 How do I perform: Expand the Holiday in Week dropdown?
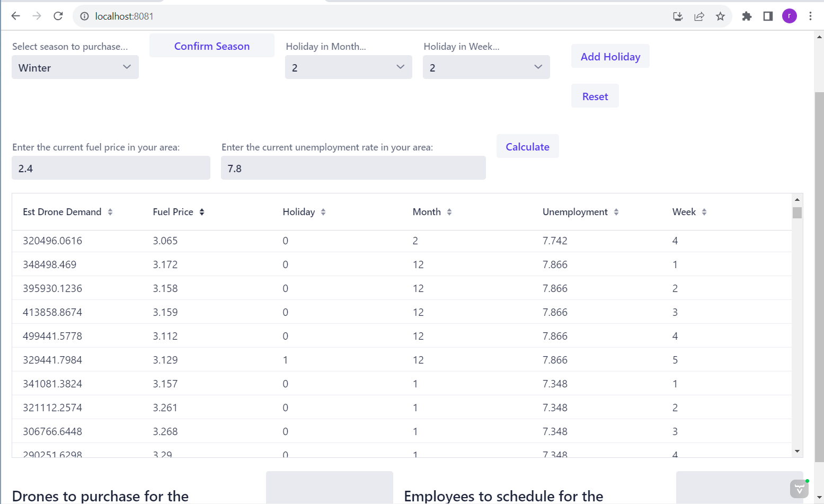pyautogui.click(x=486, y=67)
